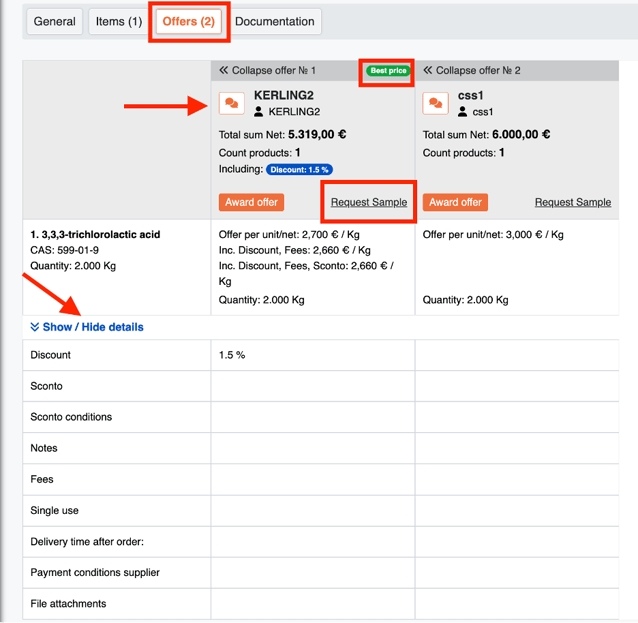This screenshot has width=638, height=623.
Task: Award the css1 offer
Action: pyautogui.click(x=455, y=202)
